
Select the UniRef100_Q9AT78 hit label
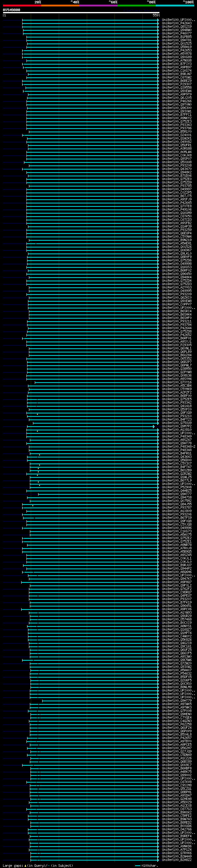177,443
